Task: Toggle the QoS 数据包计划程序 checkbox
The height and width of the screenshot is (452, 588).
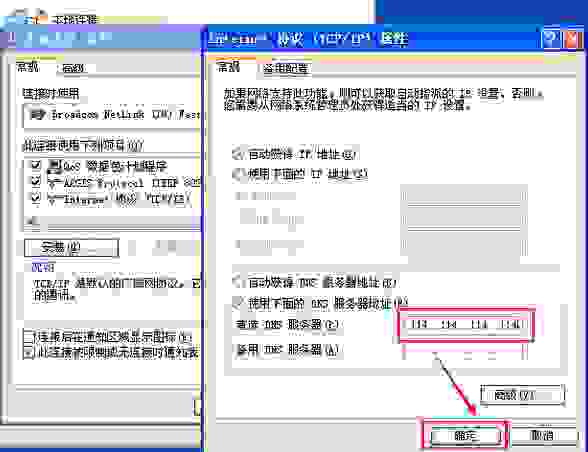Action: point(36,164)
